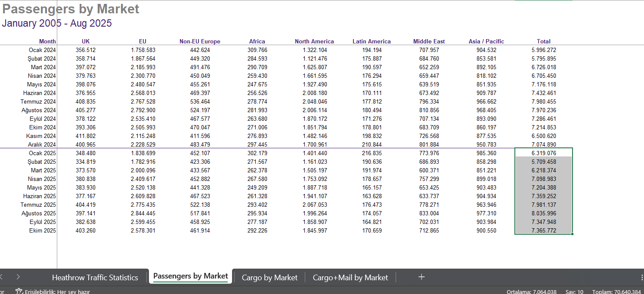Viewport: 644px width, 294px height.
Task: Click the Passengers by Market title cell
Action: (x=71, y=9)
